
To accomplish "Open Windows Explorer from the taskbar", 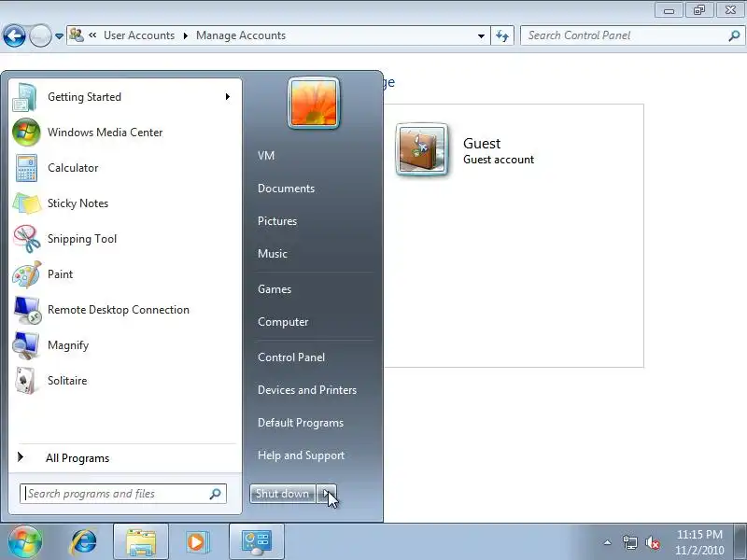I will pyautogui.click(x=141, y=542).
